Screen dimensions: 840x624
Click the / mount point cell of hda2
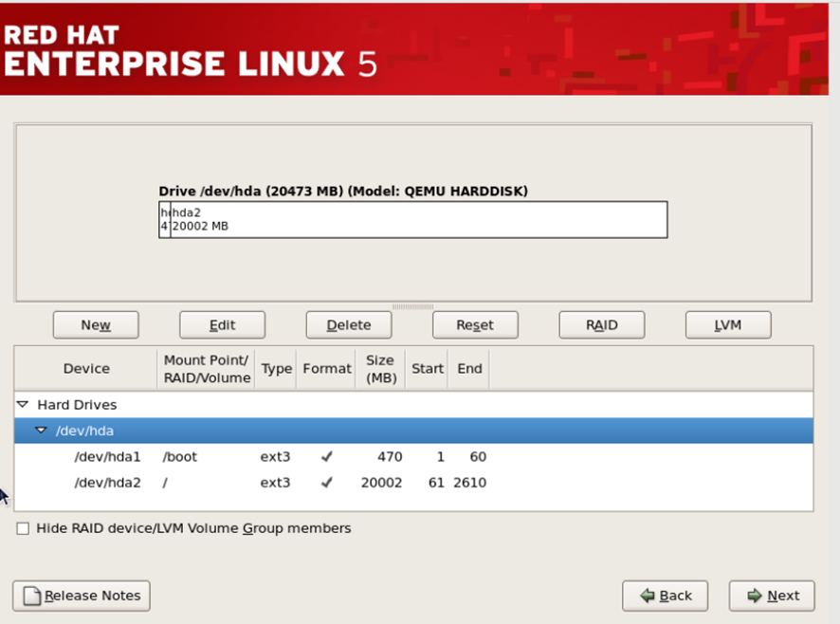pos(165,483)
